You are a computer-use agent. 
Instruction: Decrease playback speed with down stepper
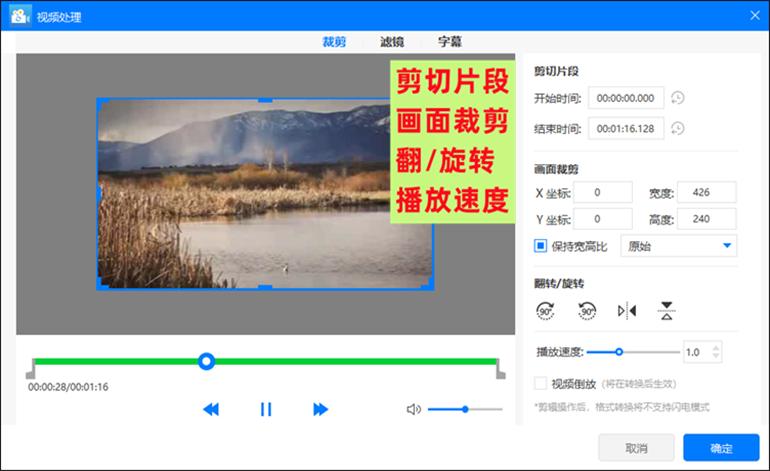click(716, 356)
